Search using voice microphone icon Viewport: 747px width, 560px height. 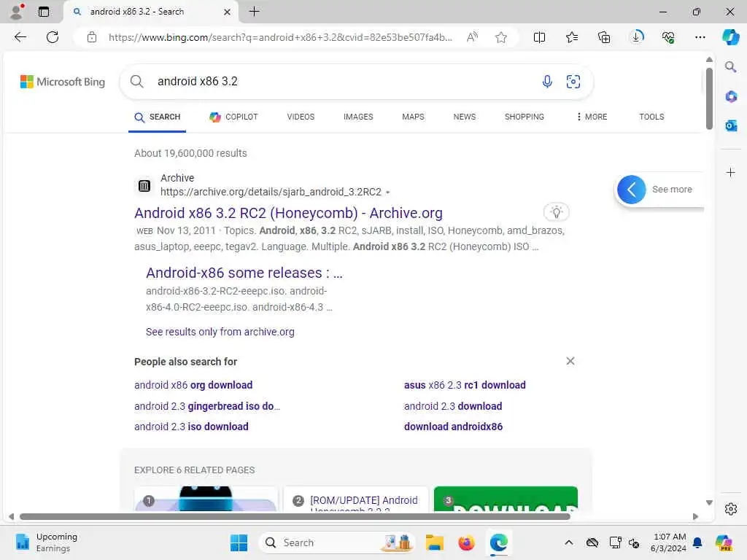(x=547, y=82)
